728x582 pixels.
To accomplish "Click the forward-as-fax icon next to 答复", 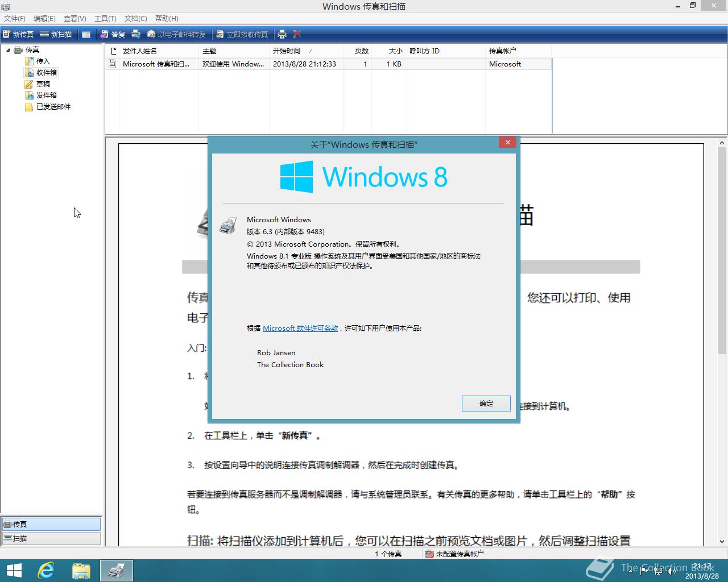I will point(136,34).
